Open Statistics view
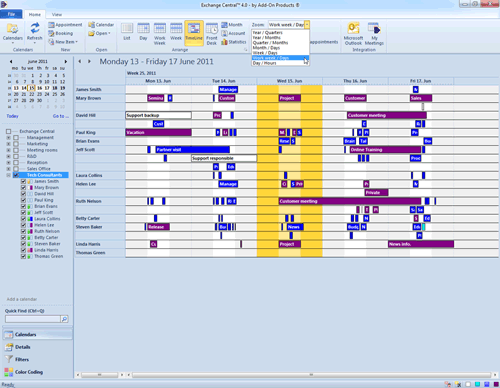 point(234,42)
